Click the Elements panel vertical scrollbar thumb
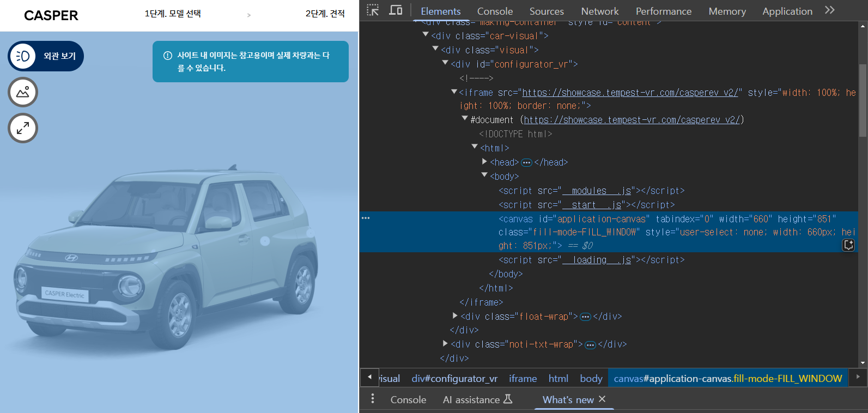868x413 pixels. click(x=863, y=101)
